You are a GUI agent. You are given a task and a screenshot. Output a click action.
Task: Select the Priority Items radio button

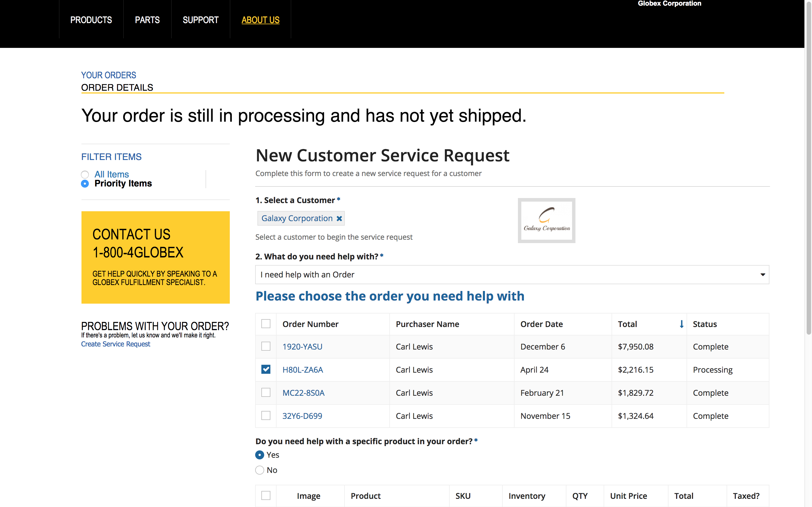click(x=85, y=183)
